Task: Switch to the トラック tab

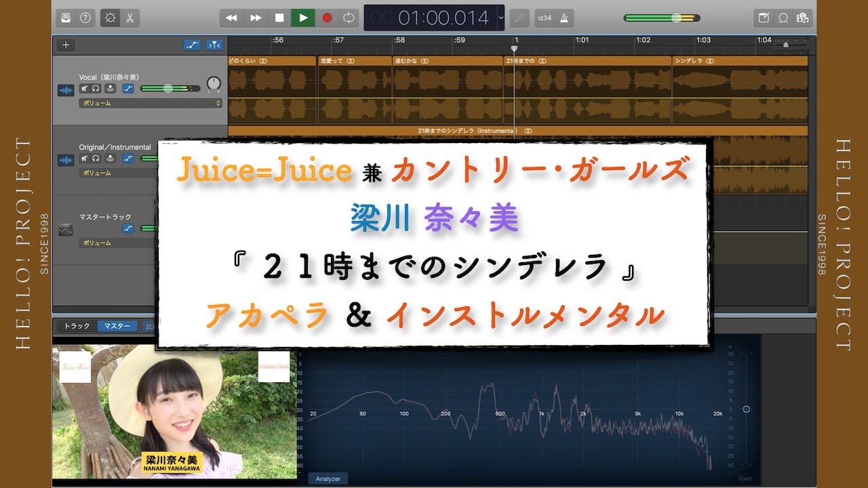Action: click(77, 326)
